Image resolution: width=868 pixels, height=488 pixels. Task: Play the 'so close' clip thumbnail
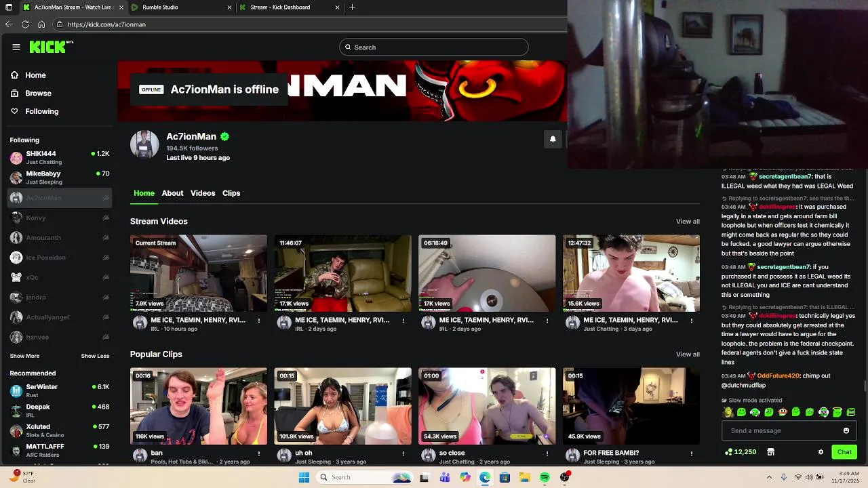(487, 406)
